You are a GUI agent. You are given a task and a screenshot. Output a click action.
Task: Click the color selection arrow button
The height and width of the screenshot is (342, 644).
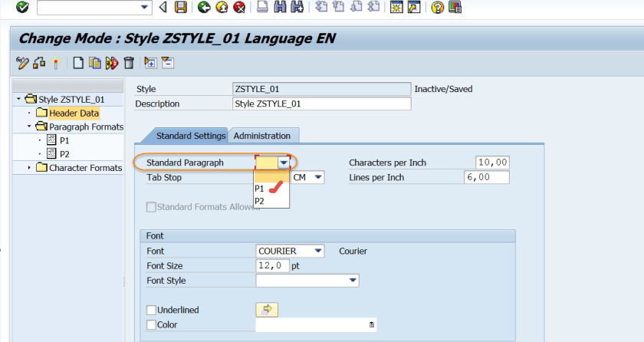[x=266, y=310]
